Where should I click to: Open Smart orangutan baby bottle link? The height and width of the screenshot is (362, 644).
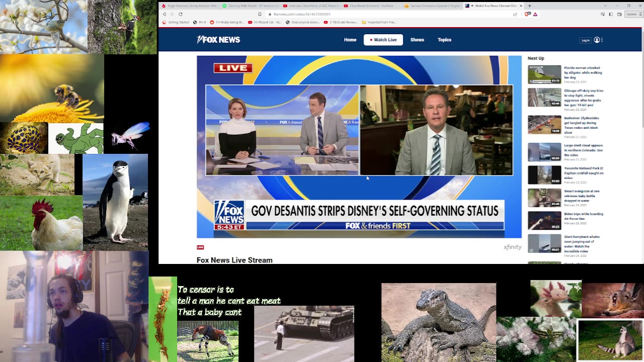click(582, 196)
